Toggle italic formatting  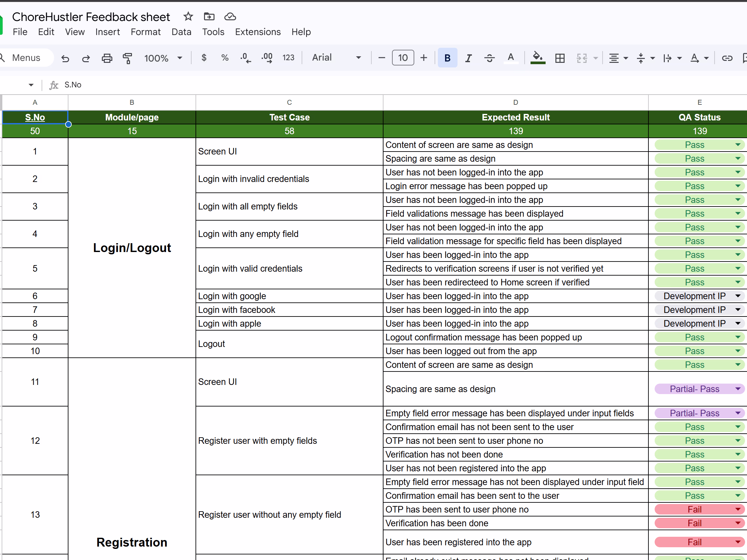click(468, 58)
